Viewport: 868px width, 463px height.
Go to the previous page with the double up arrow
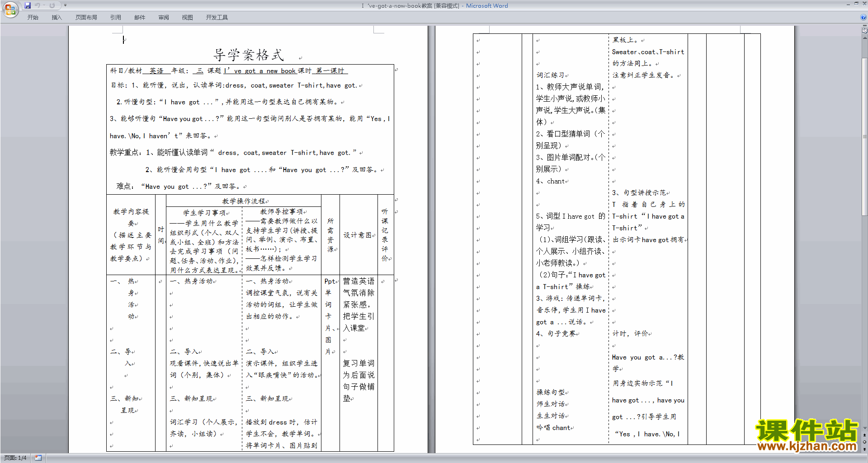click(x=865, y=435)
